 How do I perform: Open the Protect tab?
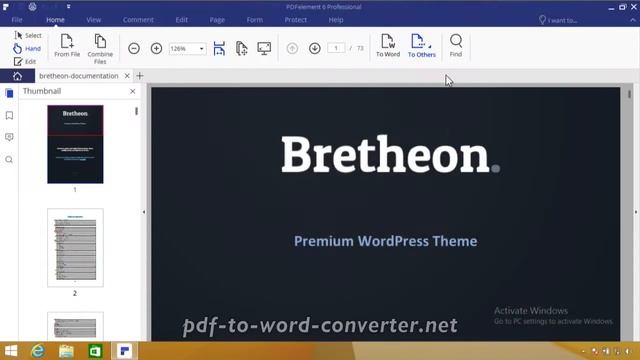tap(296, 20)
